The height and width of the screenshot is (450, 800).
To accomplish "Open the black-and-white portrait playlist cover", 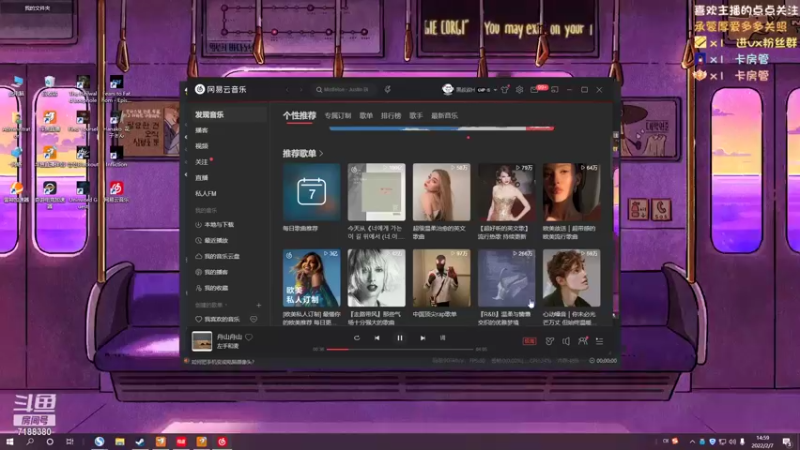I will [x=377, y=278].
